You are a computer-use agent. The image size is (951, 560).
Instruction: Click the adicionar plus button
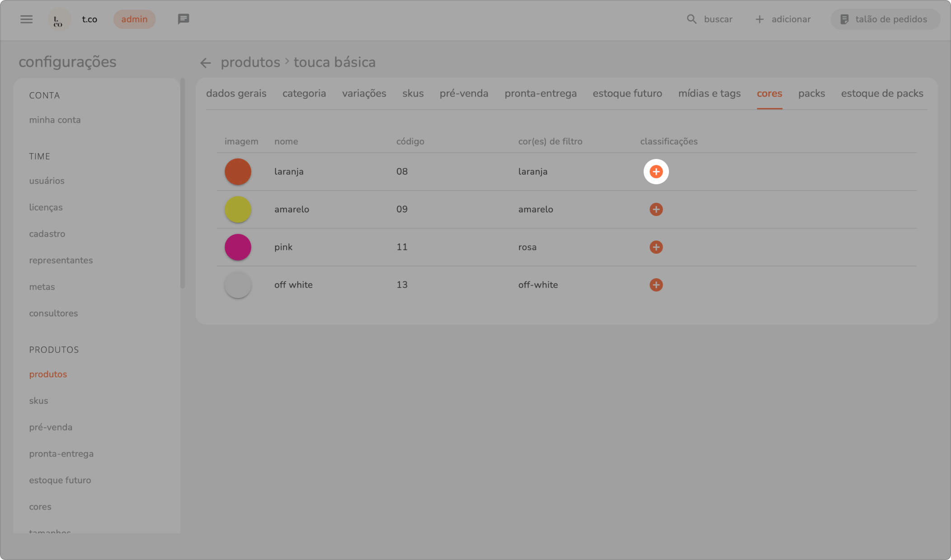click(783, 19)
